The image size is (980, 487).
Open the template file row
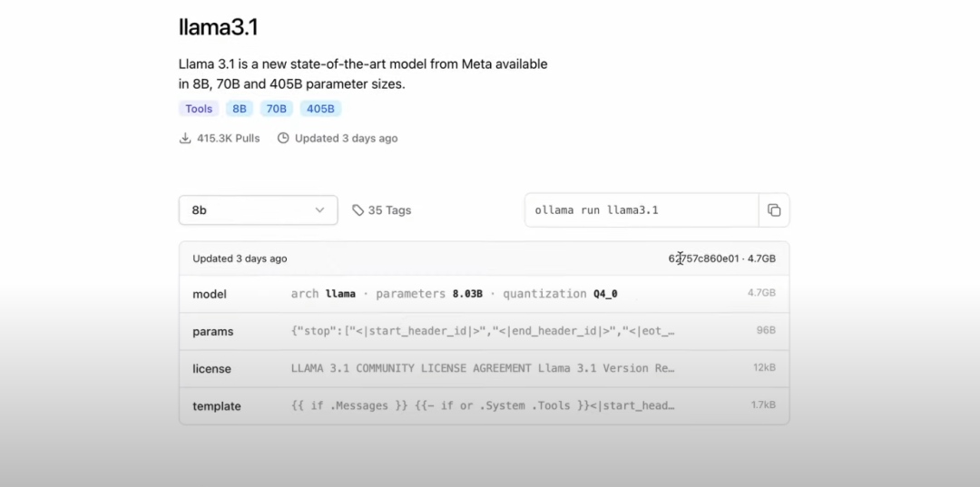(x=484, y=406)
